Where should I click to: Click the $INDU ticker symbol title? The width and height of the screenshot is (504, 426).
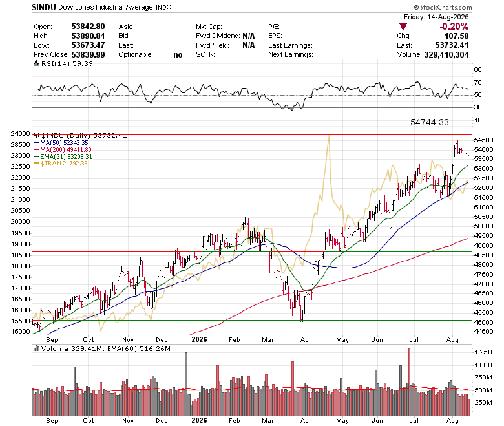44,7
